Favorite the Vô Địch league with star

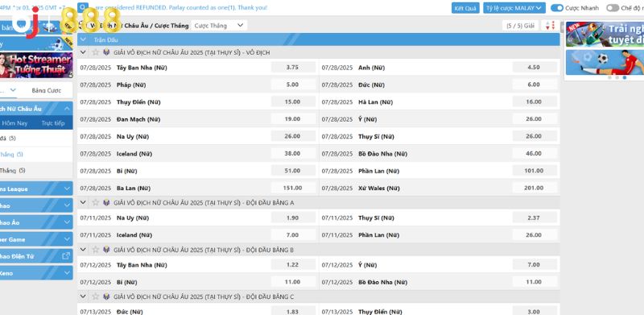96,52
